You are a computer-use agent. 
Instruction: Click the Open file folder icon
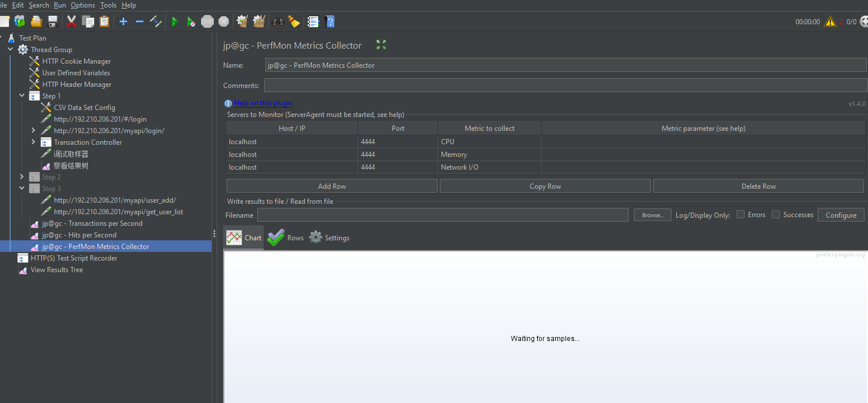(x=36, y=21)
